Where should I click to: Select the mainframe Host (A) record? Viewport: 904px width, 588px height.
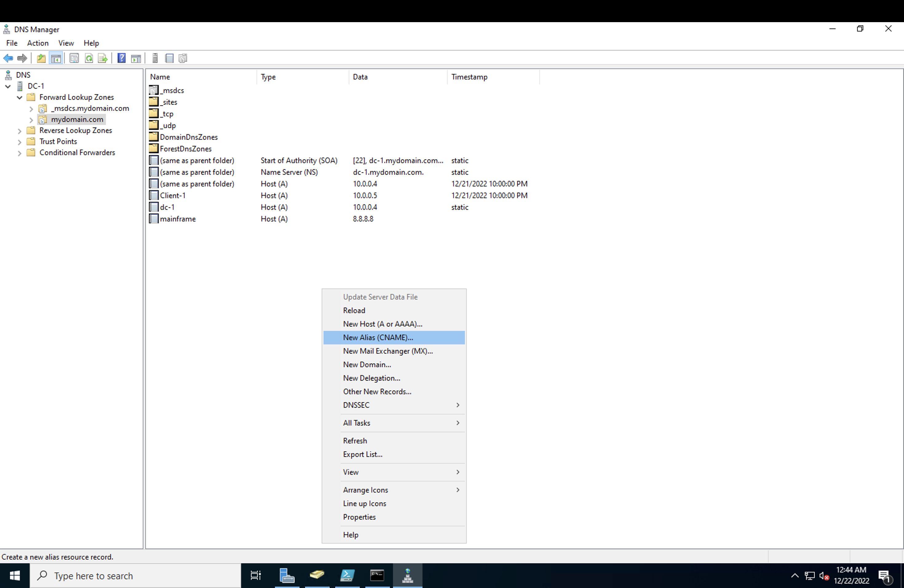(x=177, y=219)
